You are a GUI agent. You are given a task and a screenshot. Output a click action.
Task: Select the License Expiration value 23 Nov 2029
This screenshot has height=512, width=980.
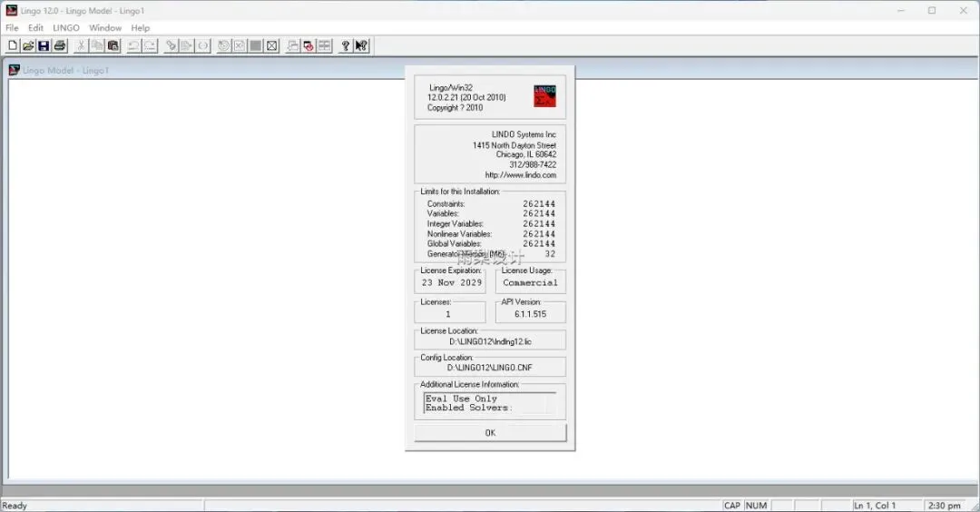(x=452, y=282)
